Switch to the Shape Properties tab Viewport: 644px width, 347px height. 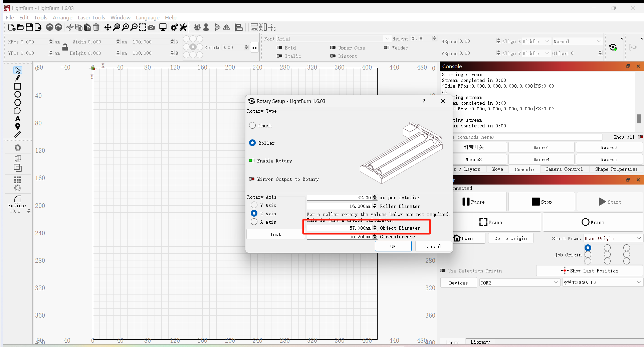616,169
